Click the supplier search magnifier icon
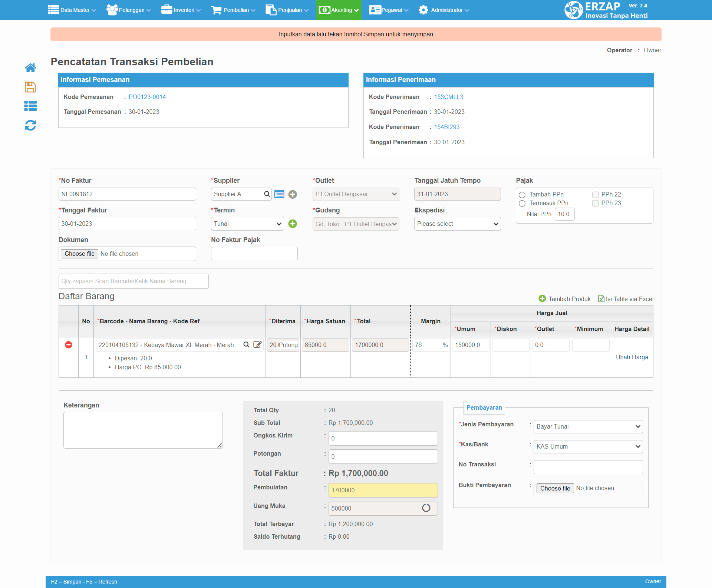 click(267, 194)
